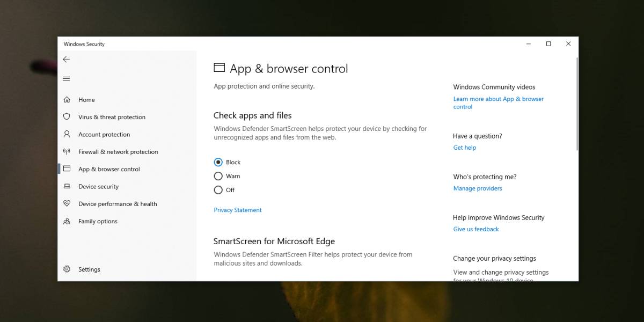Open Firewall & network protection page
644x322 pixels.
tap(118, 152)
